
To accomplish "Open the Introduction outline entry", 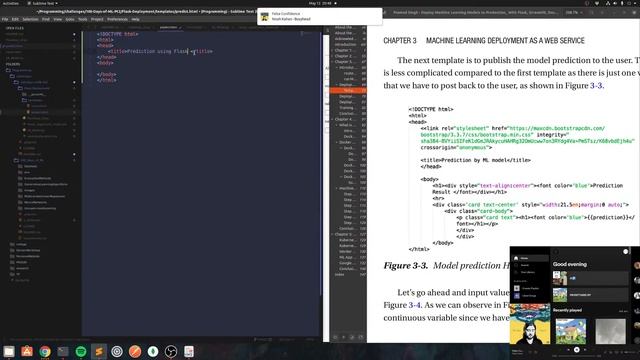I will [345, 44].
